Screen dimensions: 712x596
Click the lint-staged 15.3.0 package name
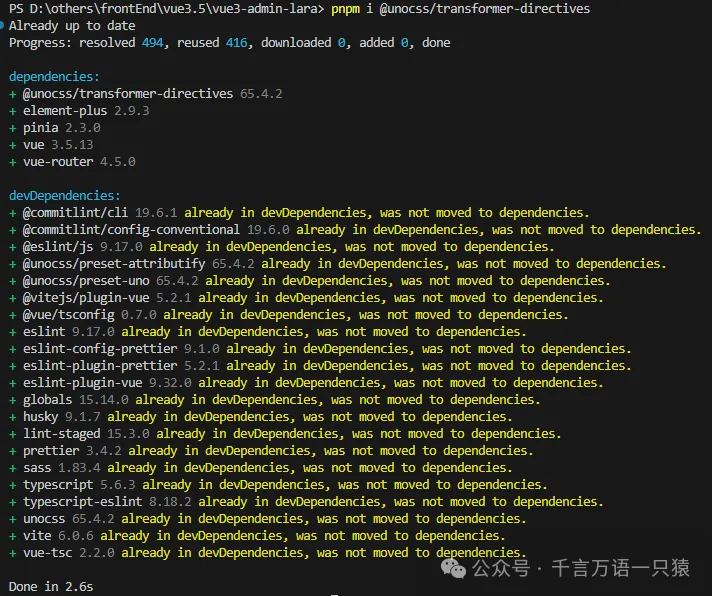(x=61, y=433)
